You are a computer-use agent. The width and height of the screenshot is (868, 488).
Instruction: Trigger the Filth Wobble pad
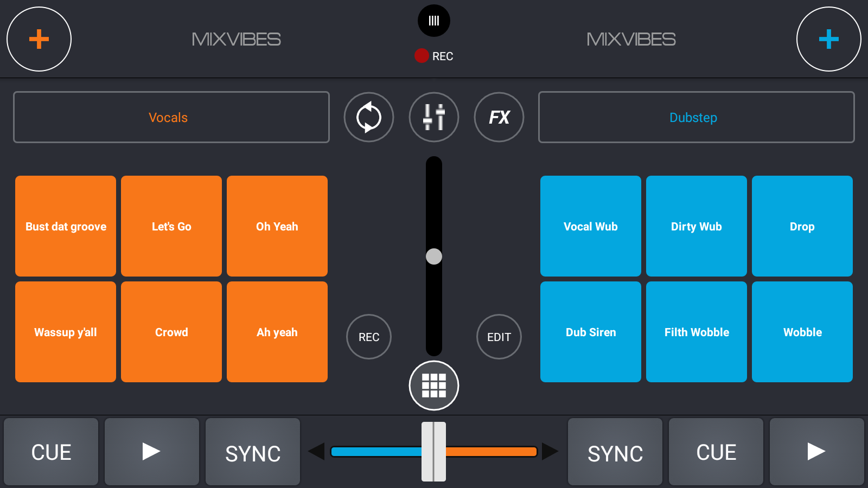[697, 332]
